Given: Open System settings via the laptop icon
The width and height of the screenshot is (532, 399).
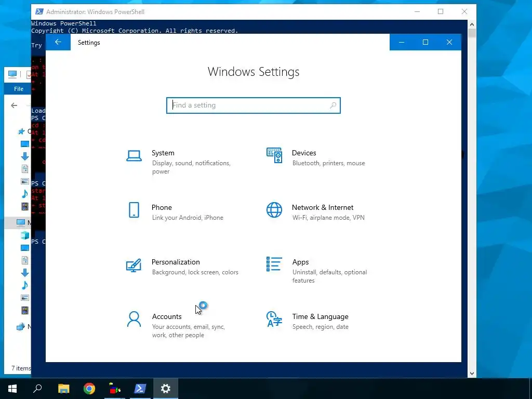Looking at the screenshot, I should coord(134,156).
